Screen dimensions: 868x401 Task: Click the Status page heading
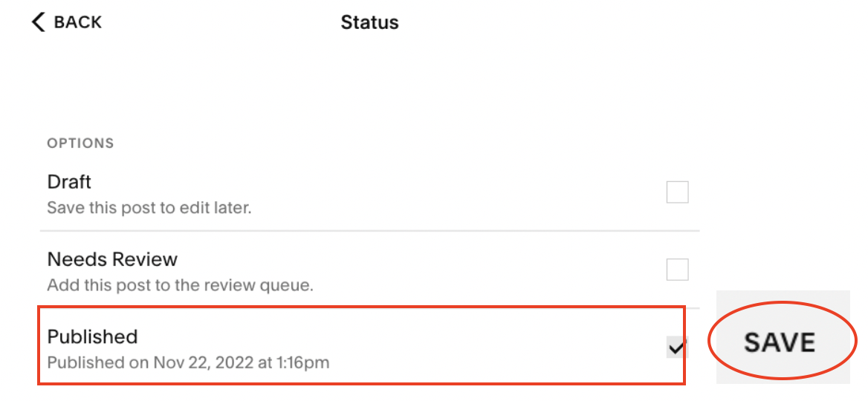(x=369, y=22)
